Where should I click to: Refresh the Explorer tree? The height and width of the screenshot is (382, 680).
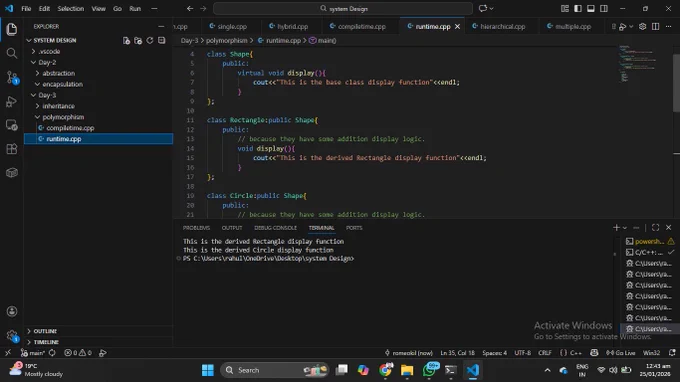coord(150,40)
